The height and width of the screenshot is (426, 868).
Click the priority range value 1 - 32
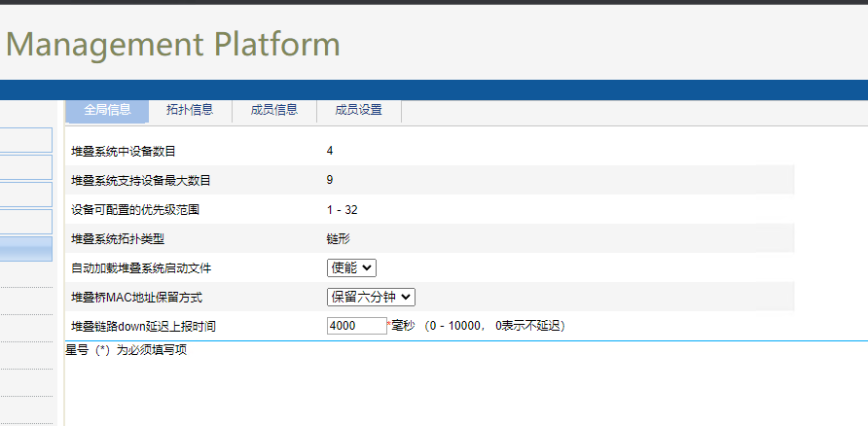(x=343, y=209)
